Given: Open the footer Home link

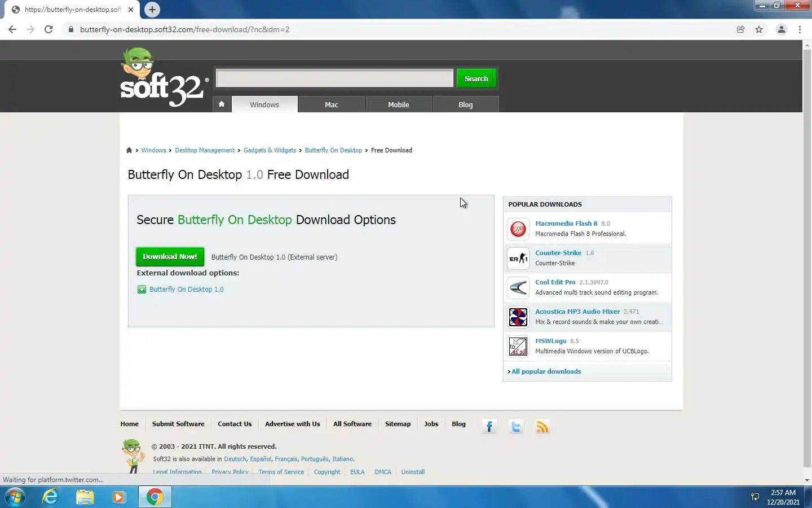Looking at the screenshot, I should [129, 424].
